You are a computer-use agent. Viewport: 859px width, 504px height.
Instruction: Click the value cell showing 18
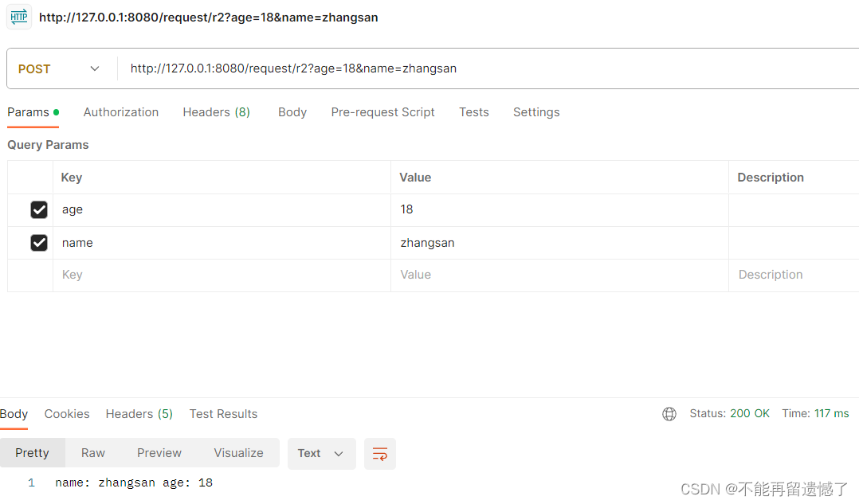point(559,209)
